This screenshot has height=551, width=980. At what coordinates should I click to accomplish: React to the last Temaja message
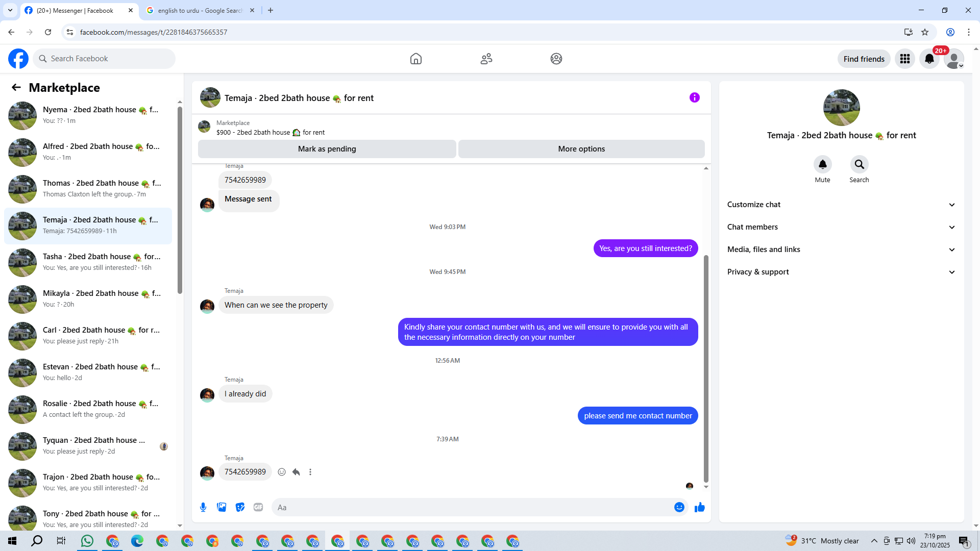(282, 472)
